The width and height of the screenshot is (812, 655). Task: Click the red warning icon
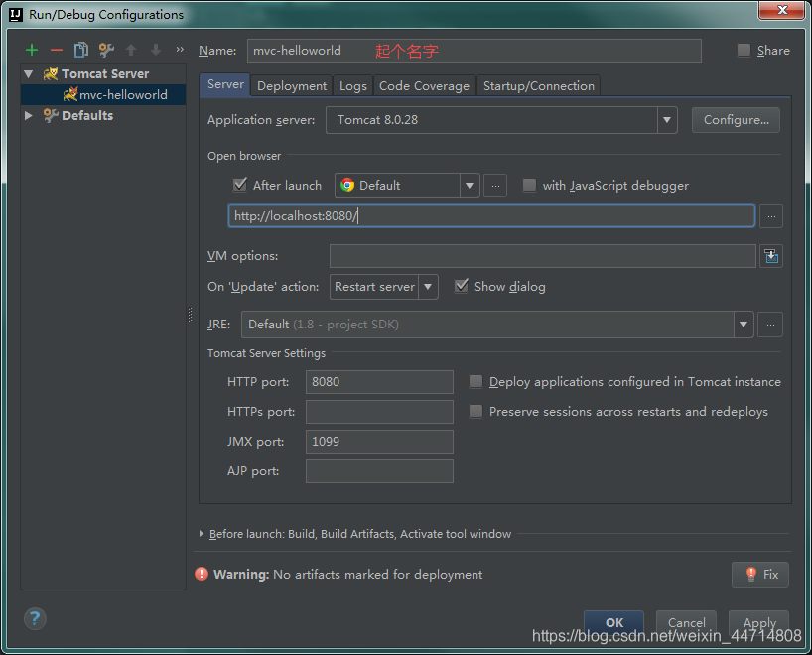click(202, 574)
